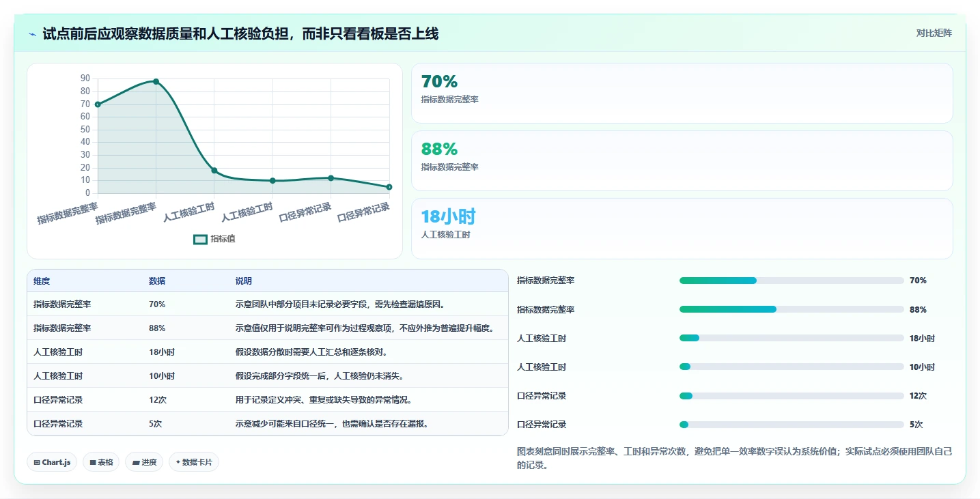Select the chart data point at value 10
Screen dimensions: 980x499
point(272,181)
